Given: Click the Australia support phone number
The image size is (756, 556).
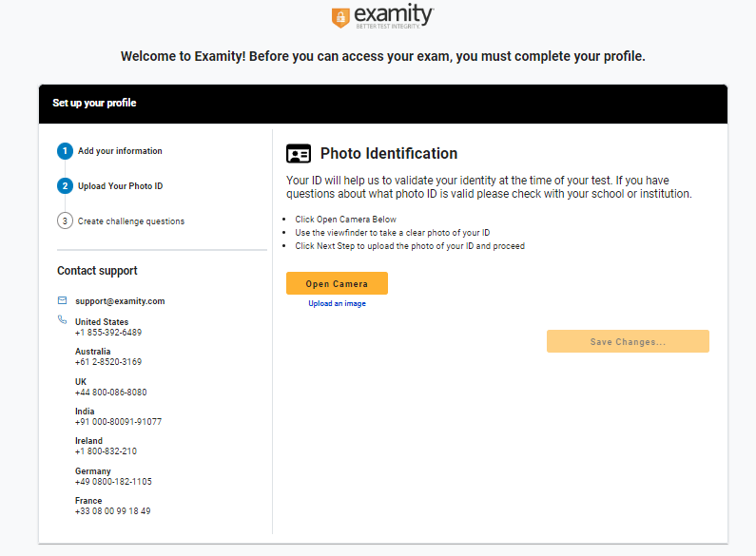Looking at the screenshot, I should [108, 362].
